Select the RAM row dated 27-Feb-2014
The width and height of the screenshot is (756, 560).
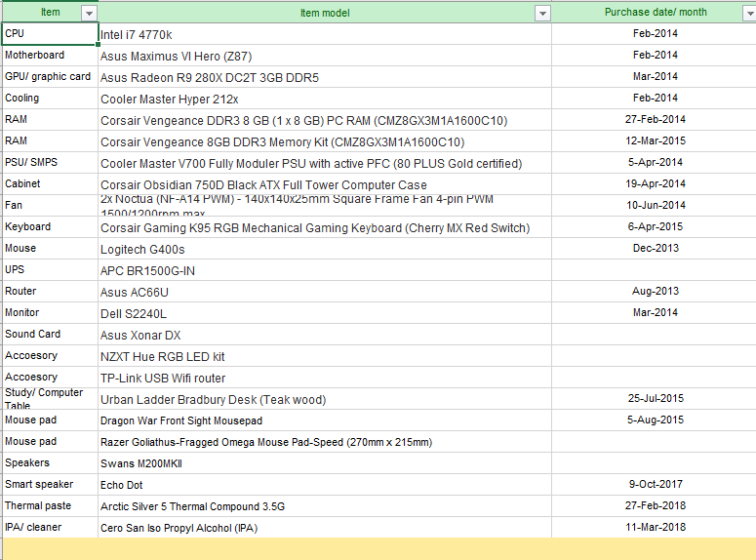tap(50, 120)
